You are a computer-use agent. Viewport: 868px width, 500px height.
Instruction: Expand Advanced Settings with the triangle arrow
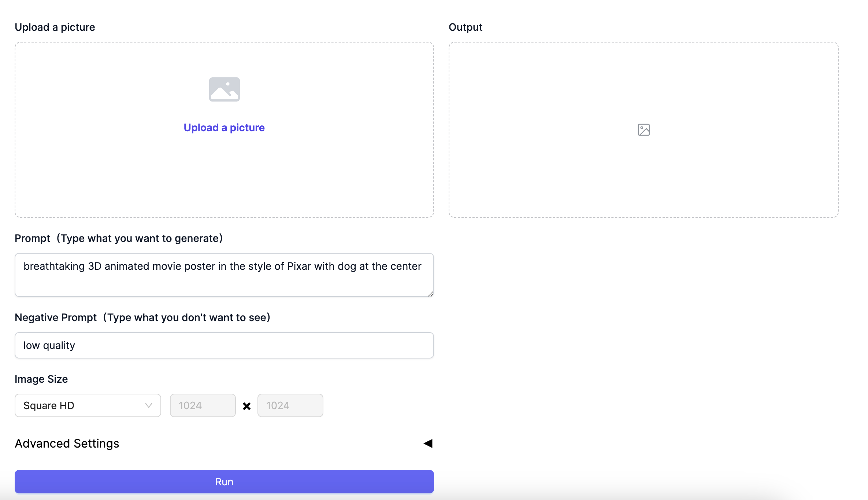coord(428,444)
